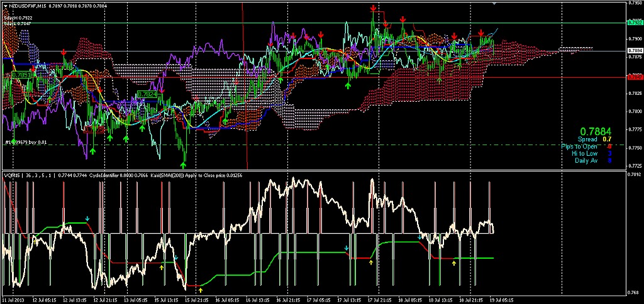Click 0.7725 on the price axis
This screenshot has height=304, width=644.
click(634, 166)
